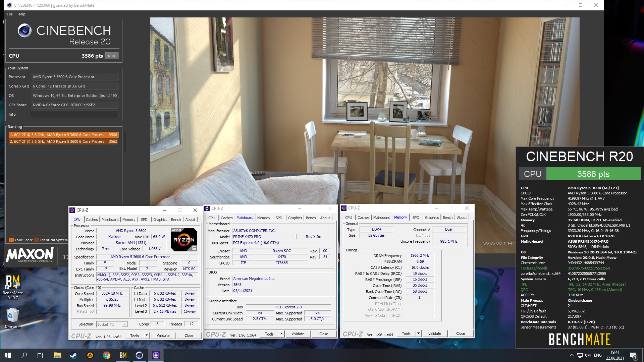644x362 pixels.
Task: Open Task View from the taskbar
Action: [x=40, y=355]
